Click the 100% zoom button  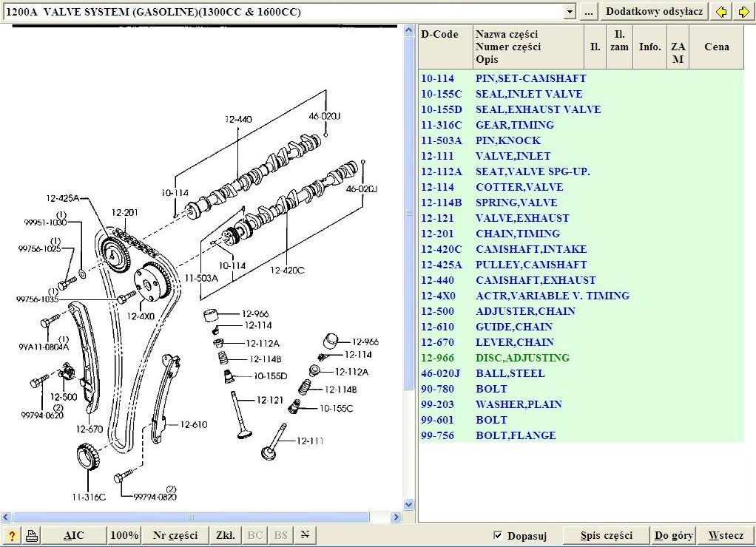click(x=124, y=536)
